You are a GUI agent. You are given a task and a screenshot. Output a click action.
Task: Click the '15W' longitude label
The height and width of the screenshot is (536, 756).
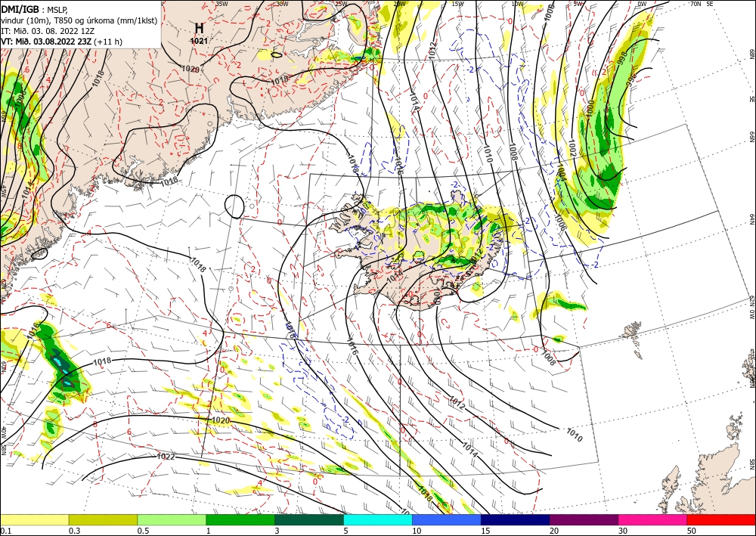tap(457, 4)
